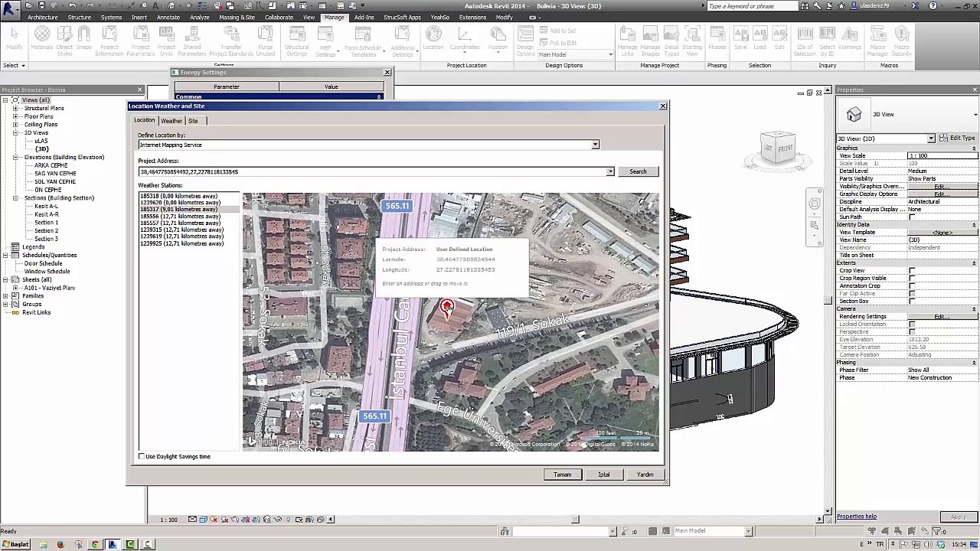Screen dimensions: 980x551
Task: Enable Use Daylight Savings time checkbox
Action: point(142,457)
